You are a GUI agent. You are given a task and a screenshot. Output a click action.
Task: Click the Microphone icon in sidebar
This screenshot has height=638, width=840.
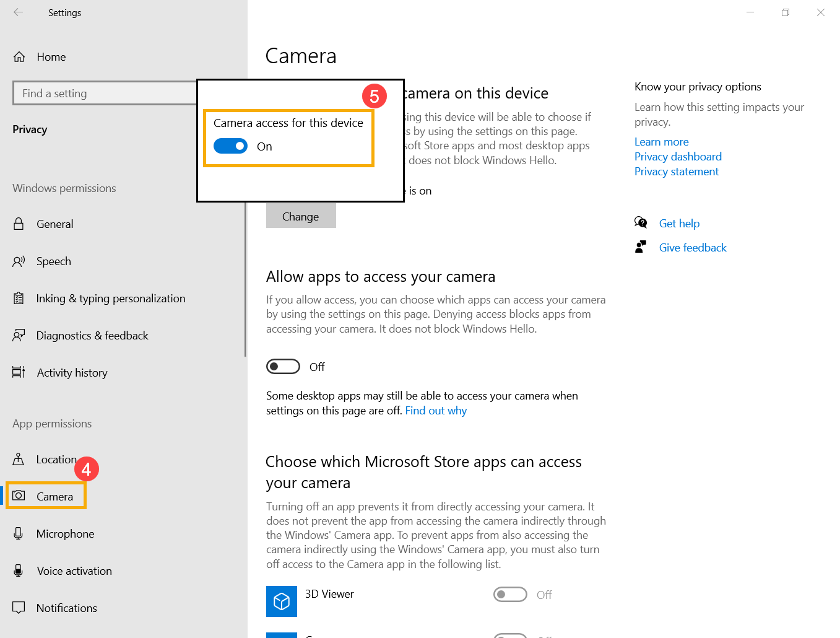(19, 533)
